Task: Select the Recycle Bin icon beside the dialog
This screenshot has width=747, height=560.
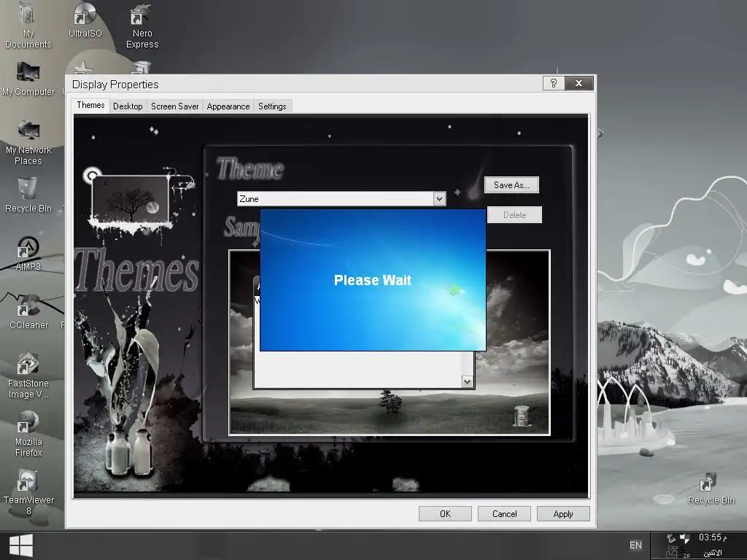Action: click(x=28, y=195)
